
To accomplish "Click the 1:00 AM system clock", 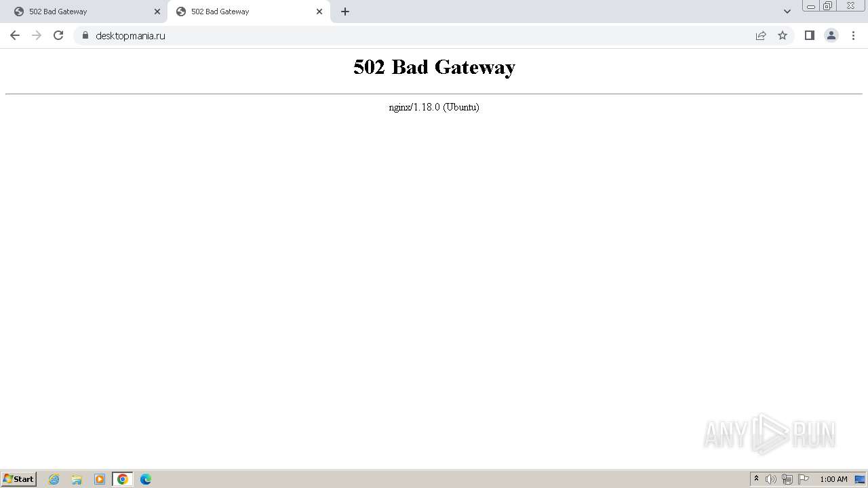I will [833, 479].
